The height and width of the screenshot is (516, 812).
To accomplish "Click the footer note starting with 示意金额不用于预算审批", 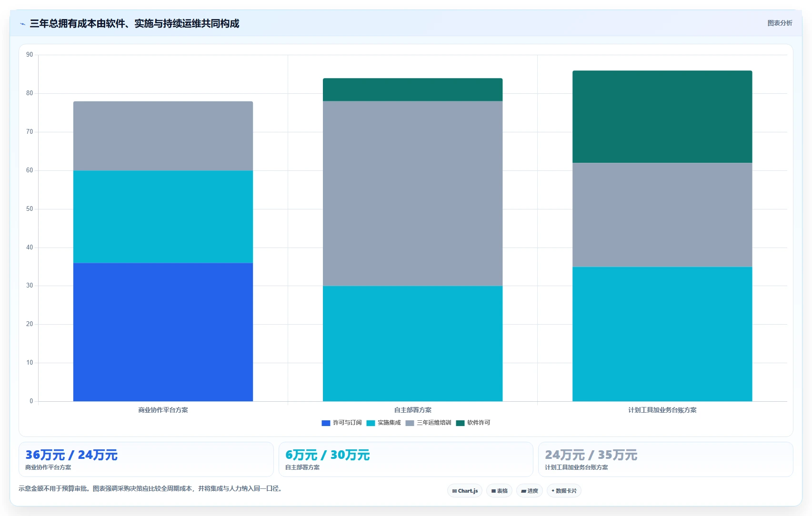I will click(151, 489).
